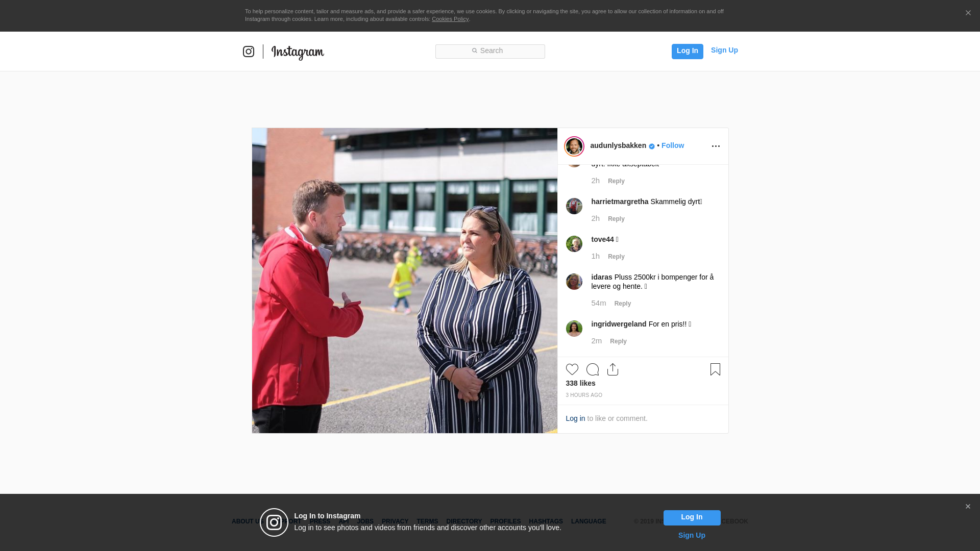The height and width of the screenshot is (551, 980).
Task: Open the 3 hours ago timestamp
Action: tap(584, 395)
